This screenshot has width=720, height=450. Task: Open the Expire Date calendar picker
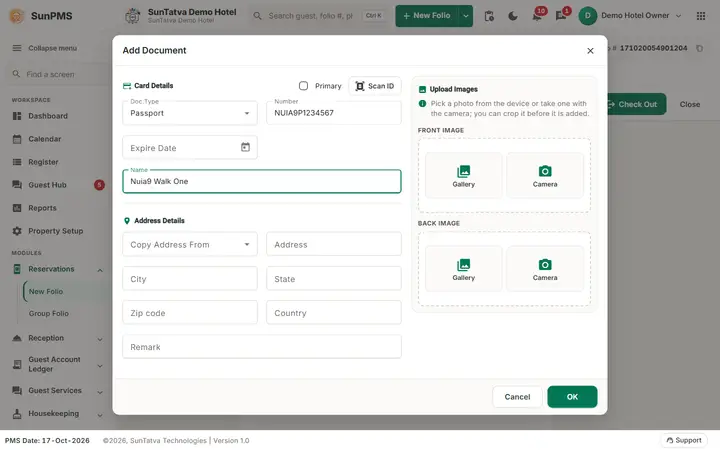tap(245, 147)
